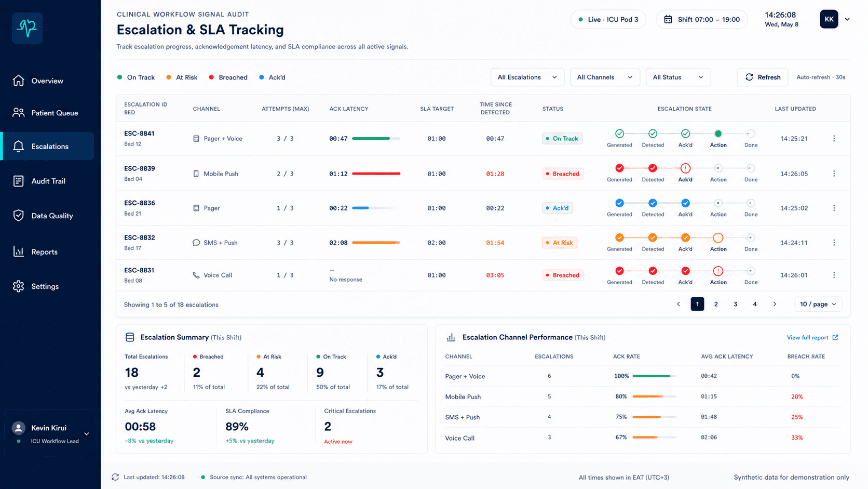The image size is (868, 489).
Task: Open the All Escalations dropdown
Action: 527,77
